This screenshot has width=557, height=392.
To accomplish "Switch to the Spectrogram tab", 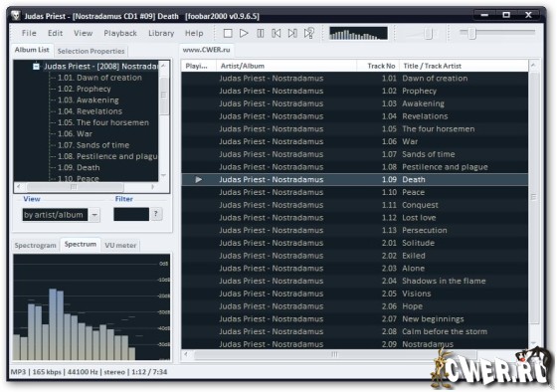I will [x=35, y=245].
